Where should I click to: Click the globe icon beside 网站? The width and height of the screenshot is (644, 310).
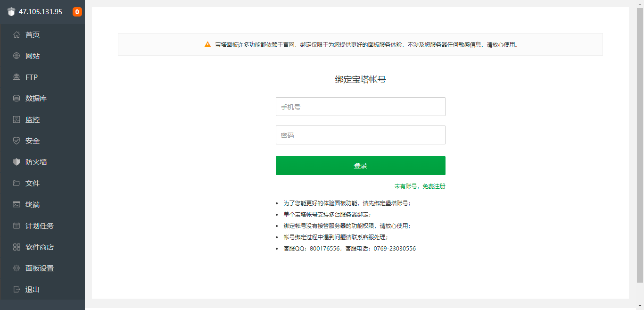point(17,56)
